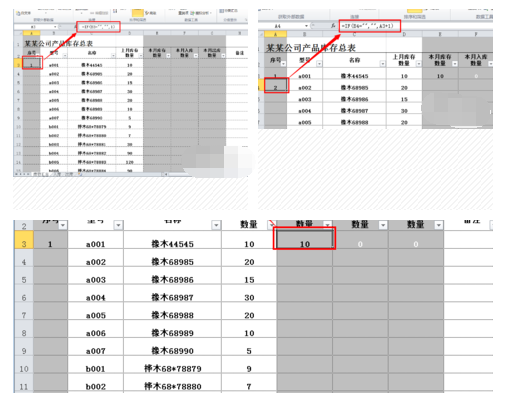
Task: Click quantity 5 cell in the a007 row, enlarged sheet
Action: (x=249, y=347)
